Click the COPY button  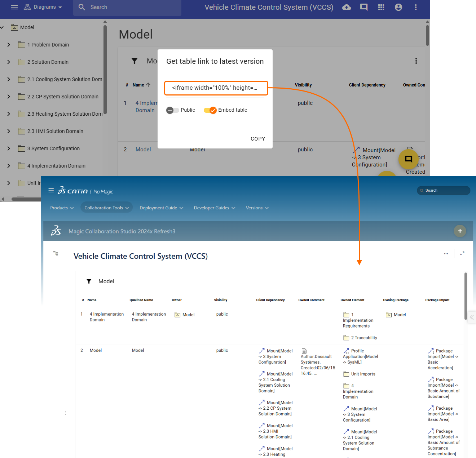(258, 139)
